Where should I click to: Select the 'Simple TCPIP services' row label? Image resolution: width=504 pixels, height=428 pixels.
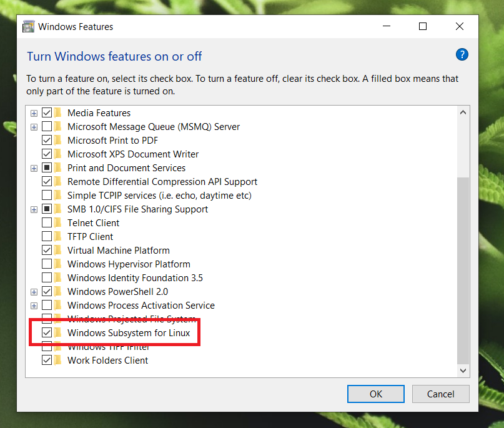[159, 195]
